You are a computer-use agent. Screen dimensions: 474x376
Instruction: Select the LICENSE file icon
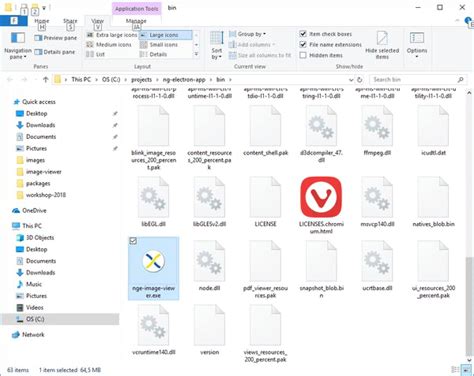(x=265, y=197)
